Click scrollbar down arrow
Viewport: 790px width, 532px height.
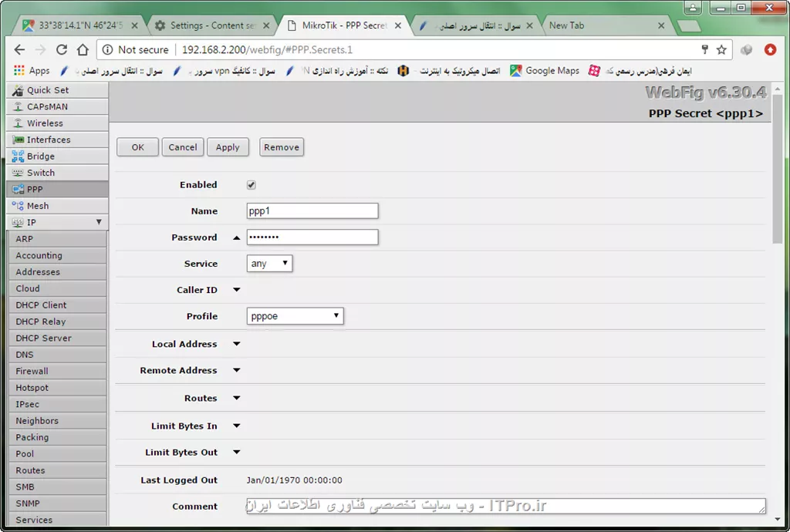[778, 518]
